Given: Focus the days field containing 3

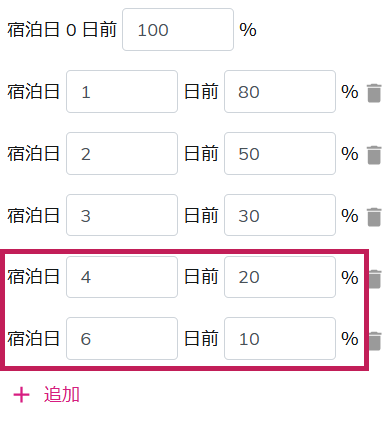Looking at the screenshot, I should click(122, 215).
